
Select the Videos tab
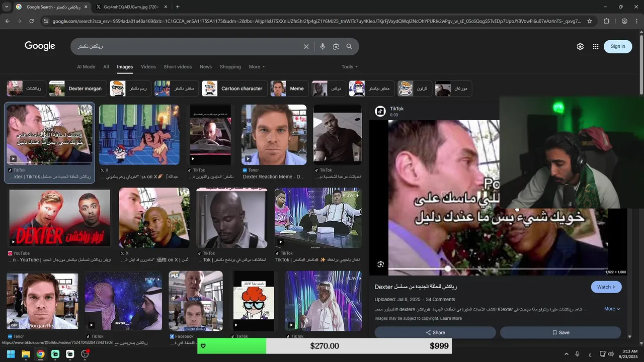(x=148, y=67)
